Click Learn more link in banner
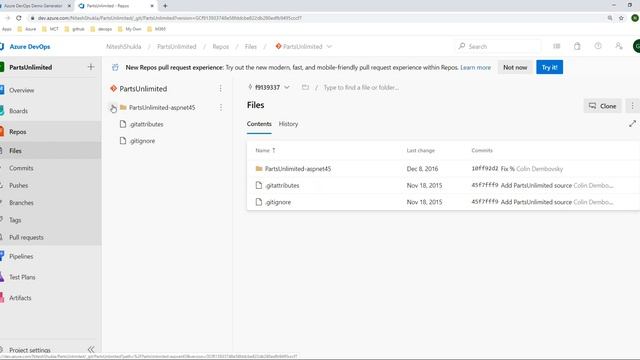 click(476, 67)
